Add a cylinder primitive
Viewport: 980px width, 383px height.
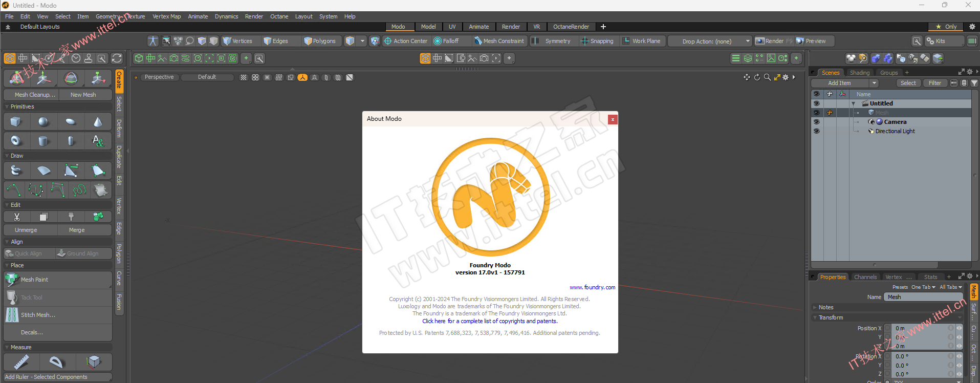(x=43, y=140)
